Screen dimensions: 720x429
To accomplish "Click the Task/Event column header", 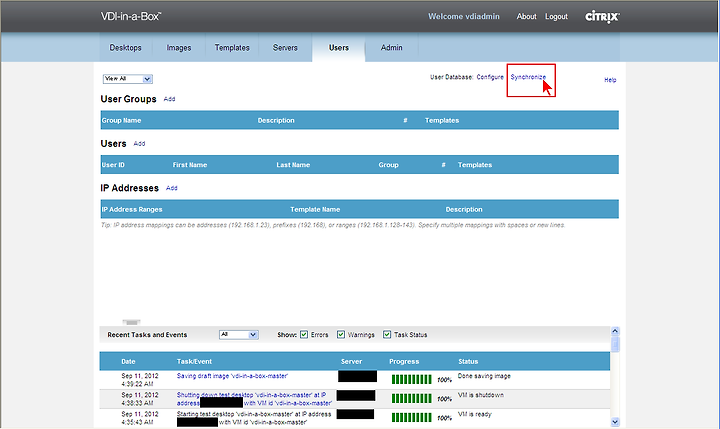I will pyautogui.click(x=194, y=361).
